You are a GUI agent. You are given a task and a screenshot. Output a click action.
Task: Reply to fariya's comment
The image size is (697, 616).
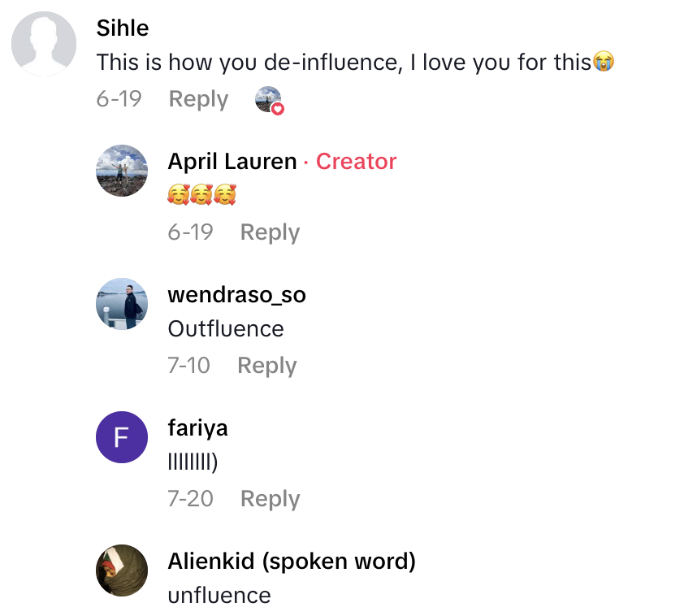[x=270, y=499]
